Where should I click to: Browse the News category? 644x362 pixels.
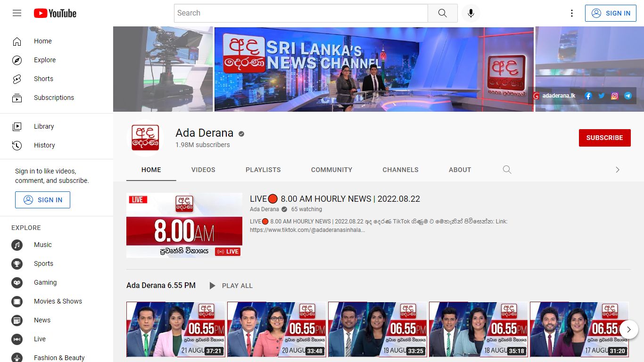click(x=57, y=320)
